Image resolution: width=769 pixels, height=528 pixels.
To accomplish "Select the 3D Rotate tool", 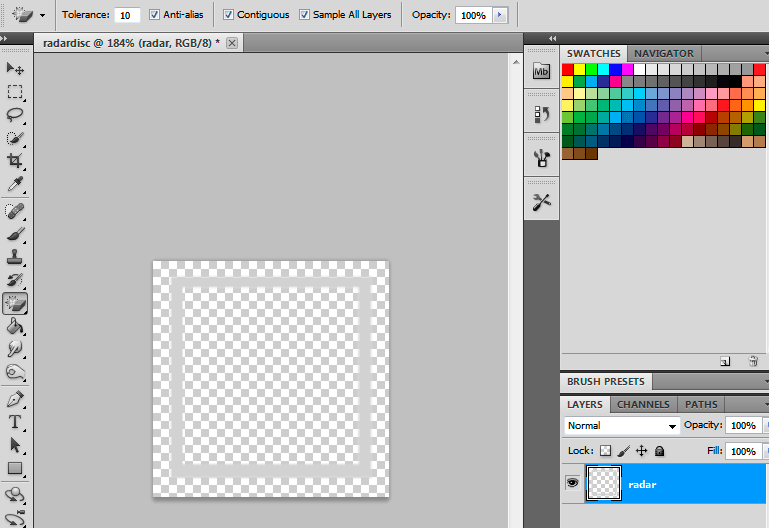I will (15, 495).
